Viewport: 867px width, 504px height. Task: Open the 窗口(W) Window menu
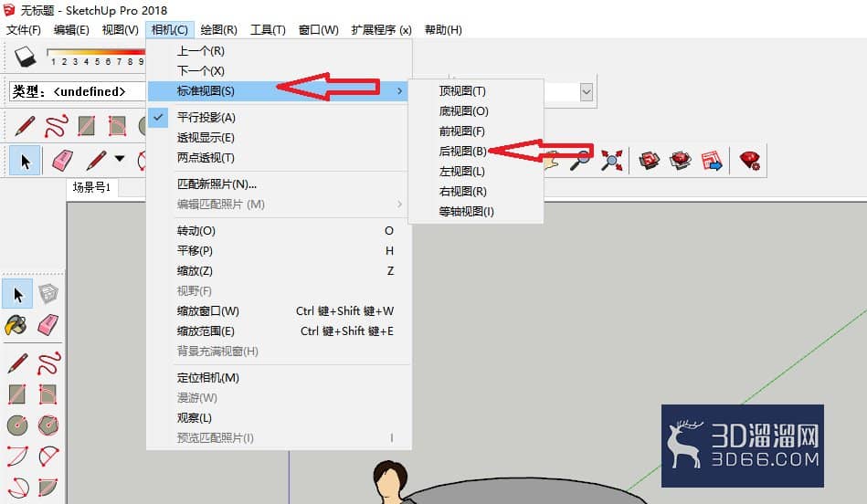click(x=319, y=30)
